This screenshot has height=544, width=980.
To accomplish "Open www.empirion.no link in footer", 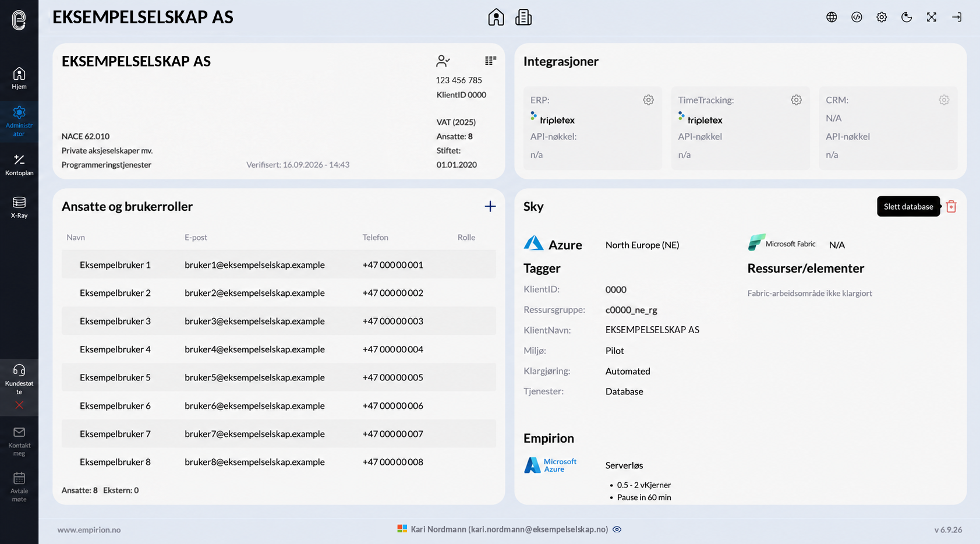I will click(89, 530).
